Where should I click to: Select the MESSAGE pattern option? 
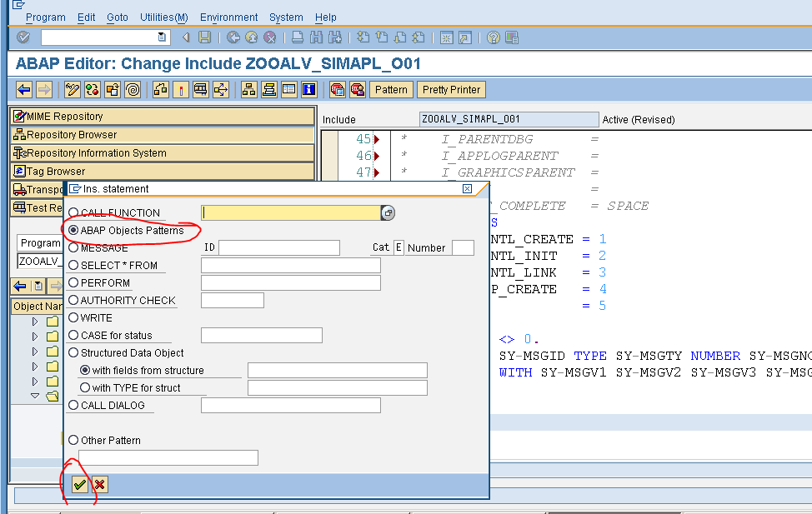click(x=75, y=247)
